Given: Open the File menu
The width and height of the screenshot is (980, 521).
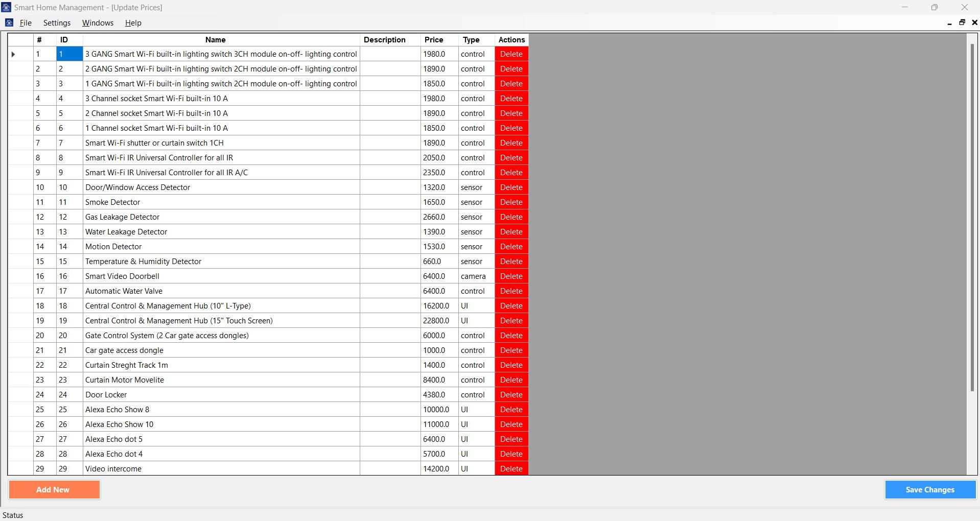Looking at the screenshot, I should tap(26, 23).
